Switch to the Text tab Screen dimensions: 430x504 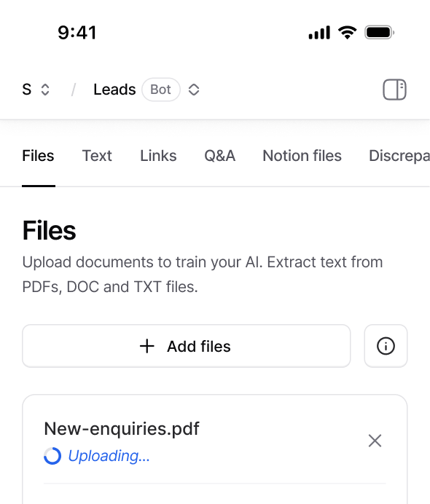pos(97,156)
